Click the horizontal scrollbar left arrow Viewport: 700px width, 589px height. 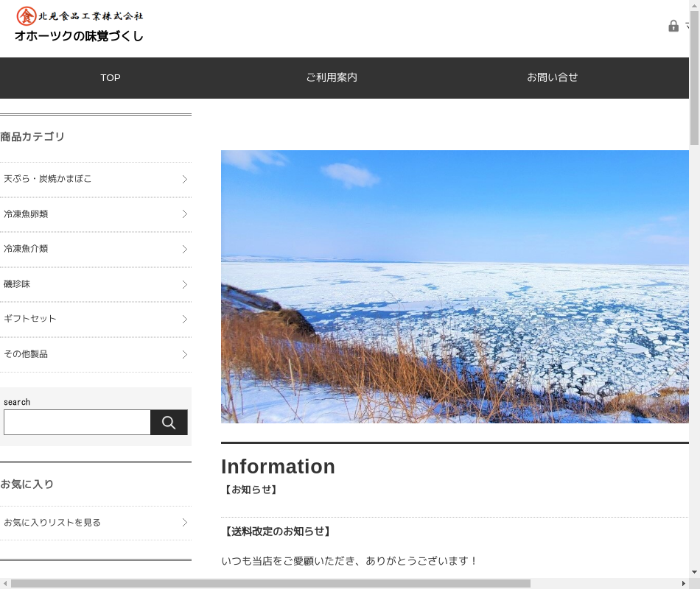pos(5,583)
